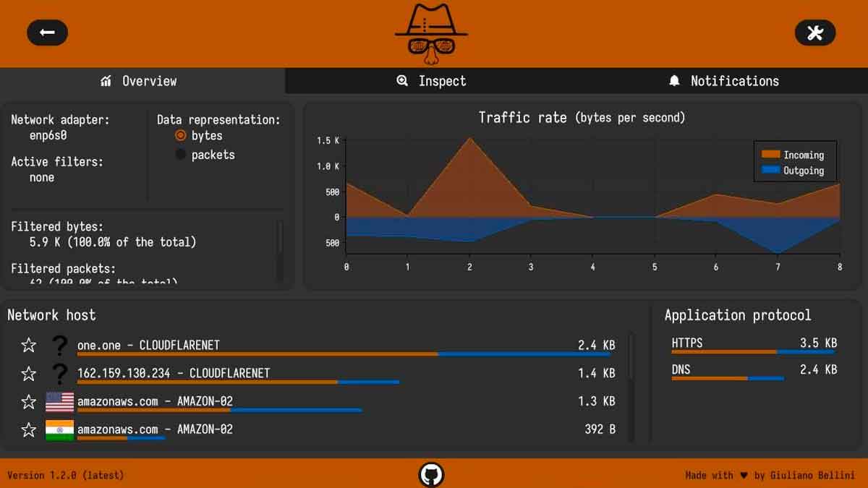Click the heart icon in footer
This screenshot has width=868, height=488.
[x=743, y=476]
